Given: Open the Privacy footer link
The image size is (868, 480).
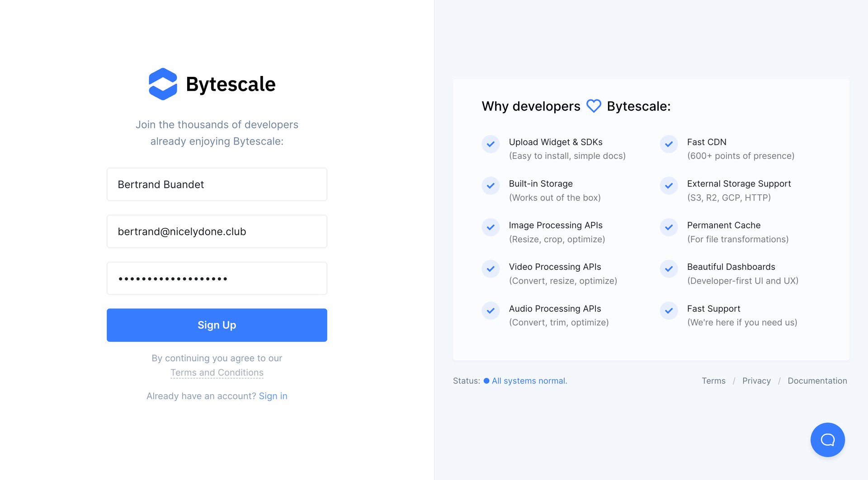Looking at the screenshot, I should pos(756,381).
